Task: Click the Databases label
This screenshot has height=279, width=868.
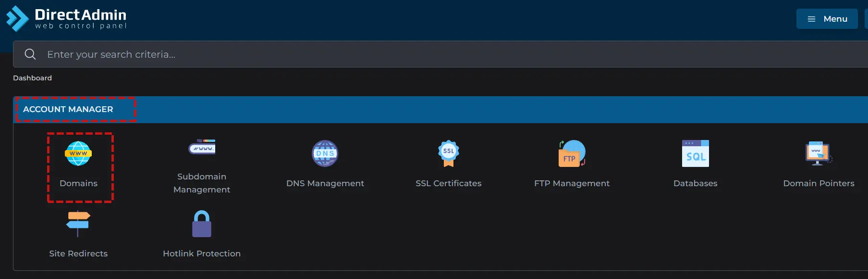Action: [696, 183]
